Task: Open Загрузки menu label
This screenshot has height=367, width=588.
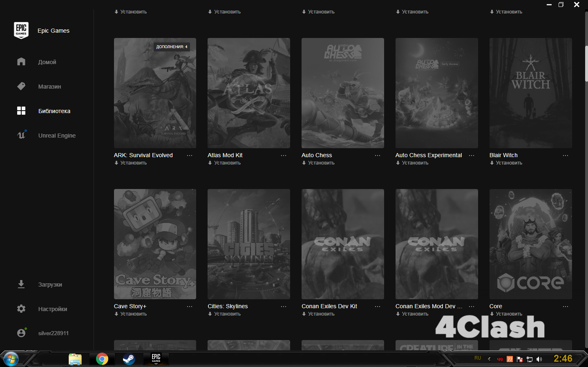Action: click(50, 285)
